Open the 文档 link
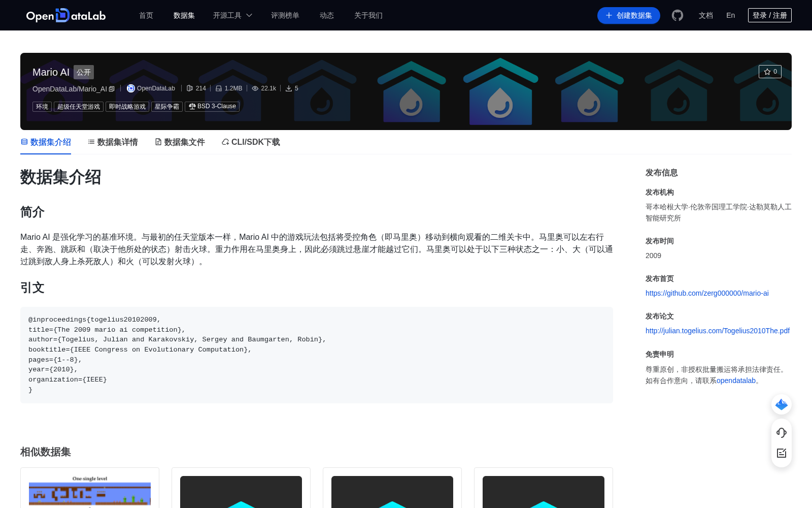The width and height of the screenshot is (812, 508). point(706,15)
